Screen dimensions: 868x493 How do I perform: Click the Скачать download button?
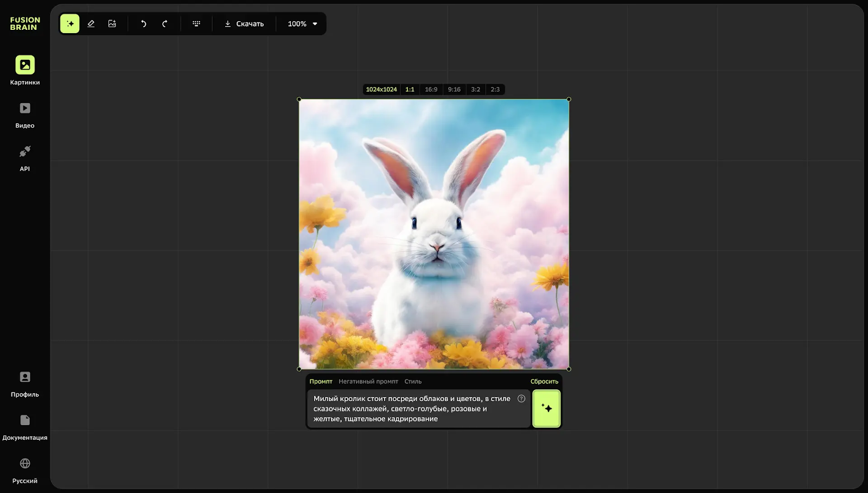coord(244,24)
